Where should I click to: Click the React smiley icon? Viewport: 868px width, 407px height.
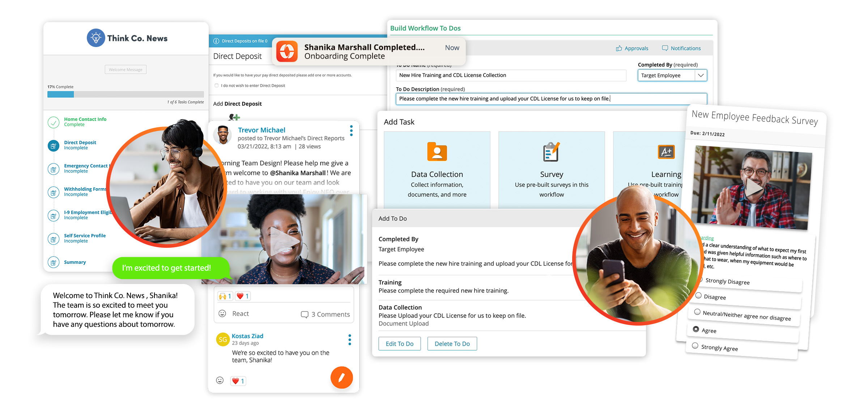pos(222,313)
